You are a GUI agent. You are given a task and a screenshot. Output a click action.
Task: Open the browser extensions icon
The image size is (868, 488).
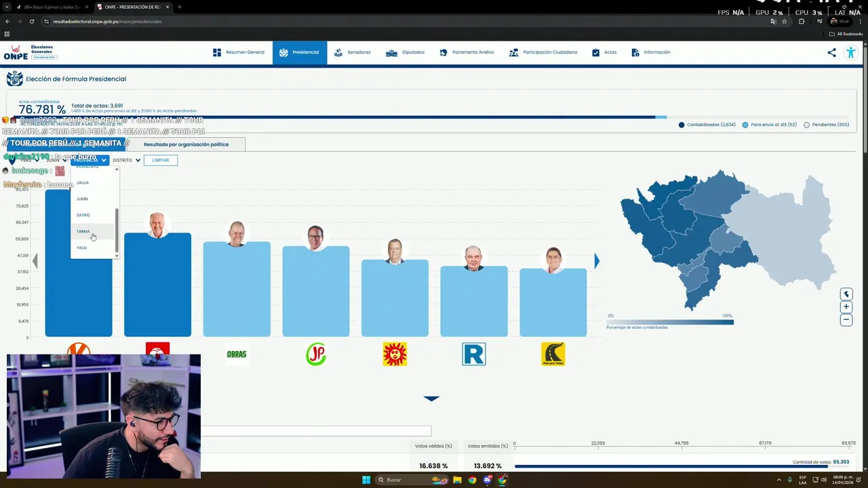802,21
